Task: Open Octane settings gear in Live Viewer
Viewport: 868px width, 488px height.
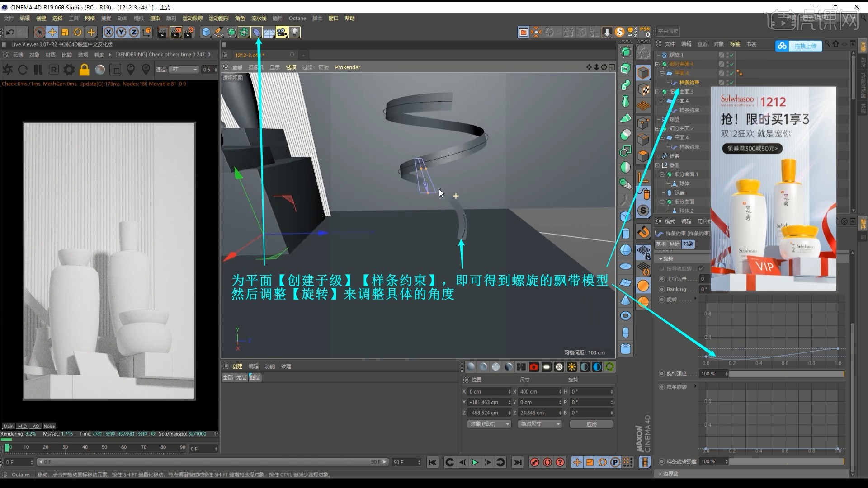Action: [x=69, y=70]
